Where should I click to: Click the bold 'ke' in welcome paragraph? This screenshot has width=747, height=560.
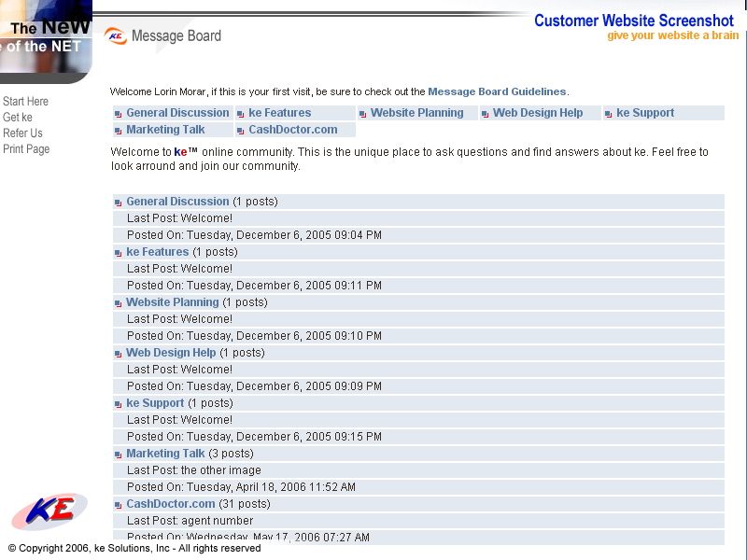coord(180,152)
